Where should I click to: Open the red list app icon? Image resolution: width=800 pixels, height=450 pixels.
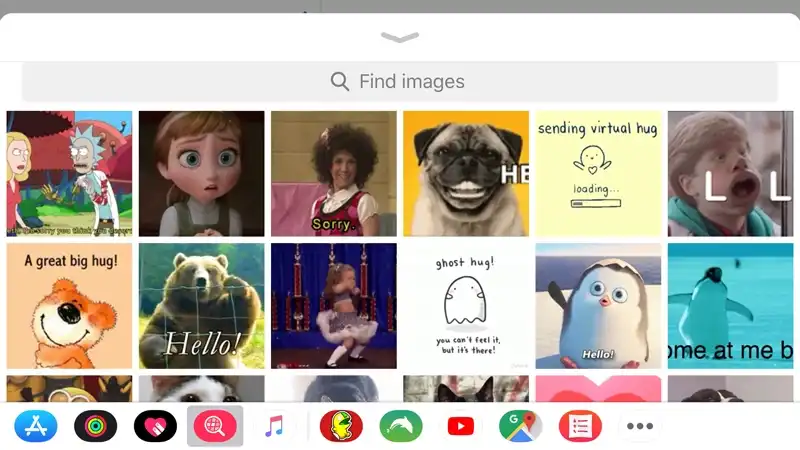pyautogui.click(x=580, y=426)
